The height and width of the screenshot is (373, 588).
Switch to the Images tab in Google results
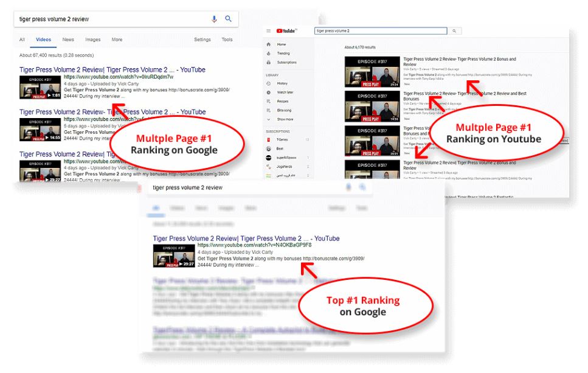92,40
